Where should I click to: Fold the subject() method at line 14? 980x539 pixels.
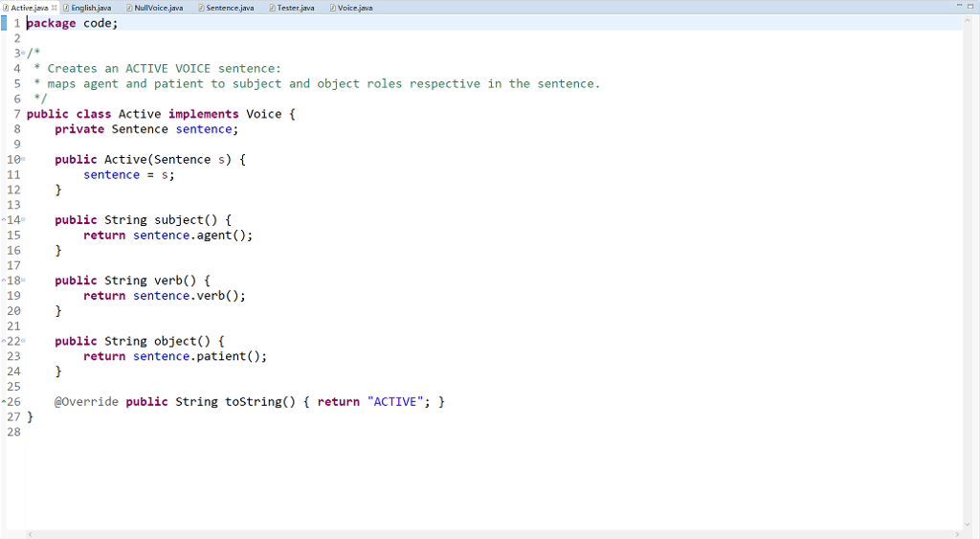(22, 220)
